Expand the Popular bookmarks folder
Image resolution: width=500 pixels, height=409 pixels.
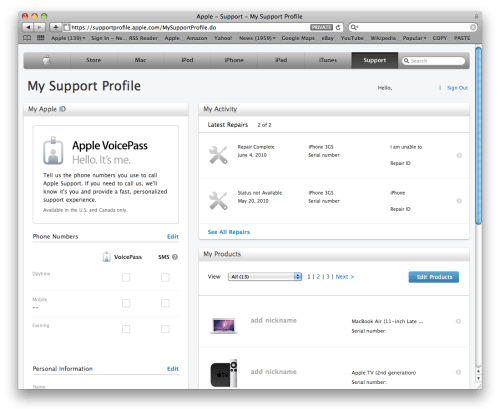click(414, 38)
